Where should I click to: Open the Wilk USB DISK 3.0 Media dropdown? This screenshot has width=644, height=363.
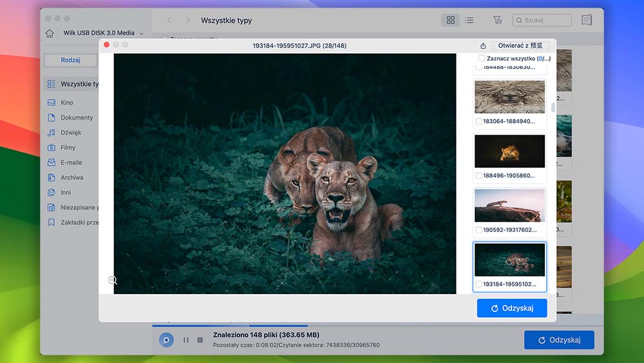click(103, 33)
